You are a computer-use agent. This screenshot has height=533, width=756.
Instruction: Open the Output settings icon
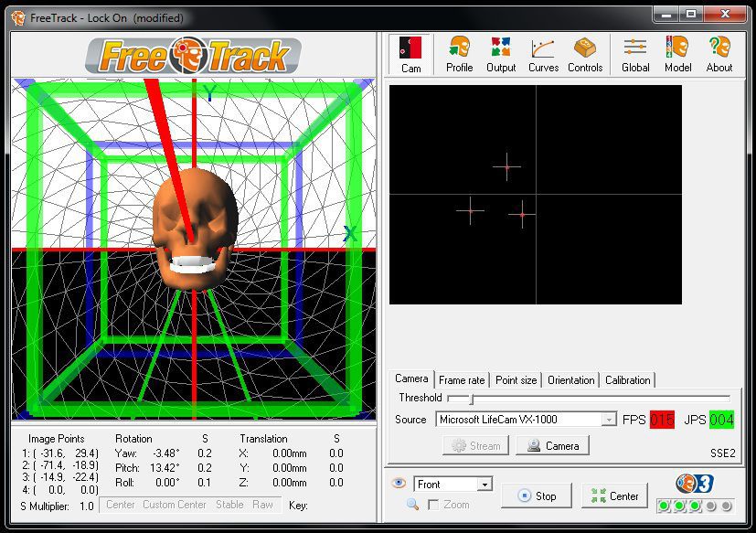click(501, 53)
